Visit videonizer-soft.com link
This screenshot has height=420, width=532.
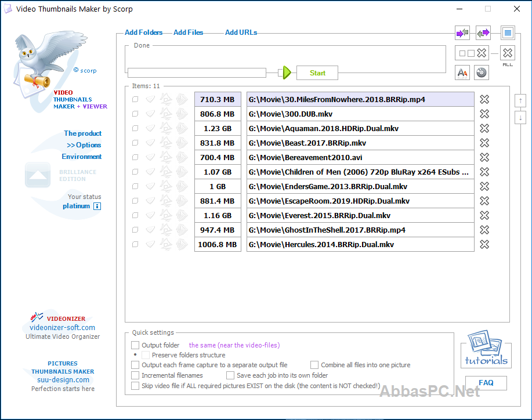pos(63,327)
